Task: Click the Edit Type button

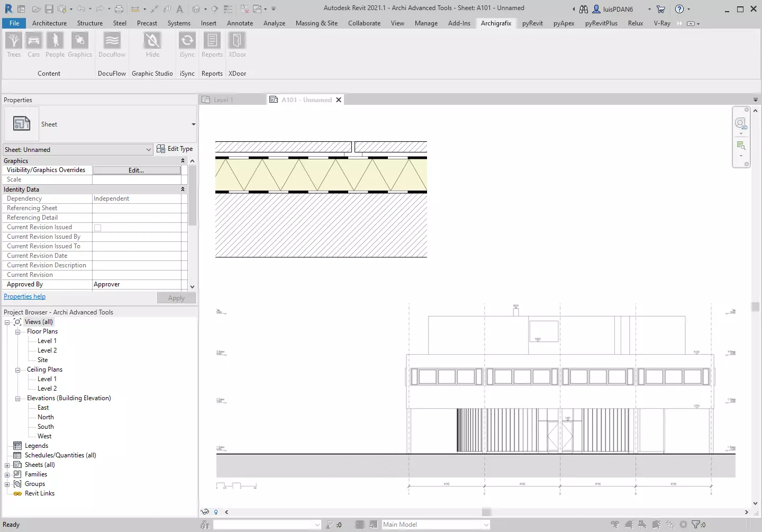Action: 175,149
